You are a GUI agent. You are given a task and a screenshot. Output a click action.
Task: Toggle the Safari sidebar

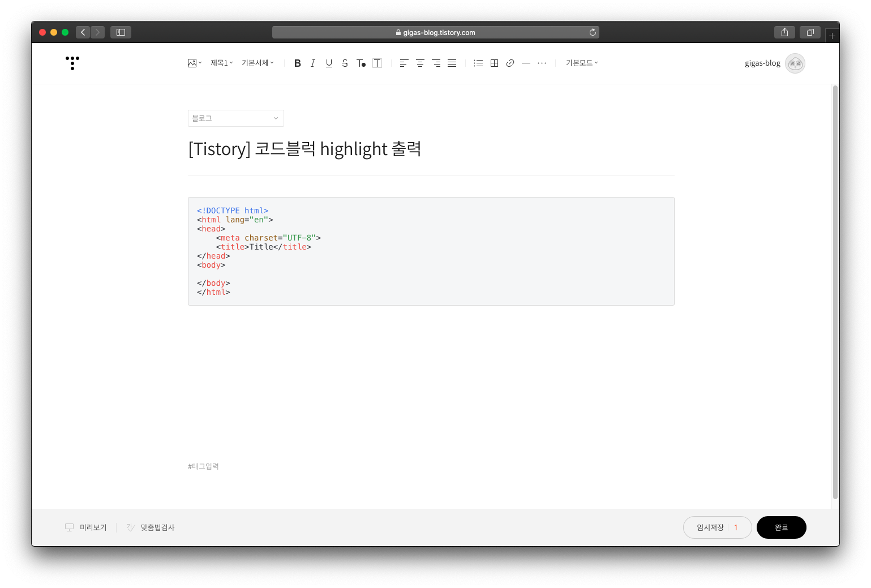pyautogui.click(x=121, y=32)
